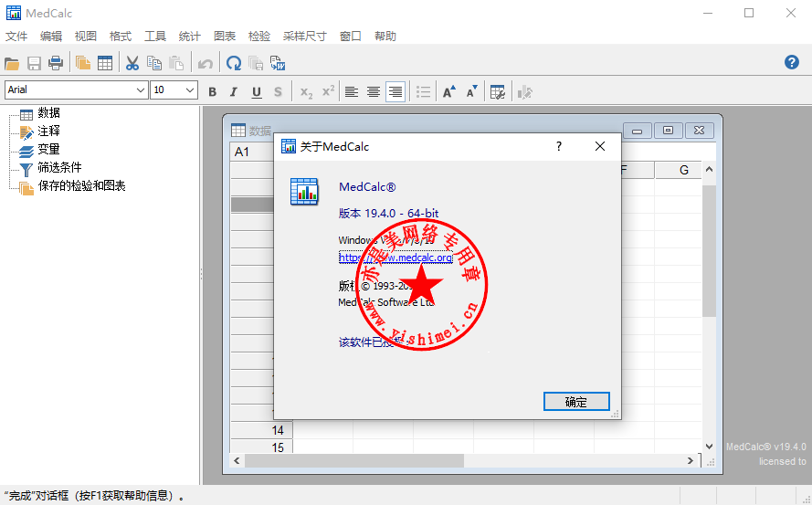Select 注释 in the tree panel
Viewport: 812px width, 505px height.
pos(48,131)
